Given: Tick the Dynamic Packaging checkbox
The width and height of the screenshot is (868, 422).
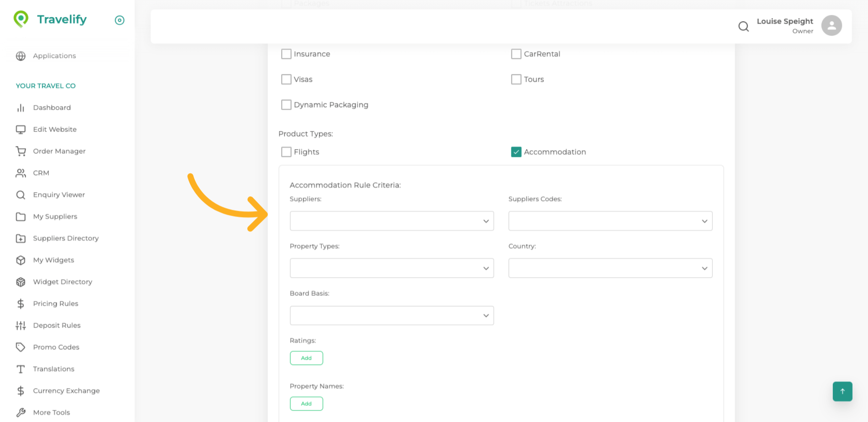Looking at the screenshot, I should tap(286, 105).
